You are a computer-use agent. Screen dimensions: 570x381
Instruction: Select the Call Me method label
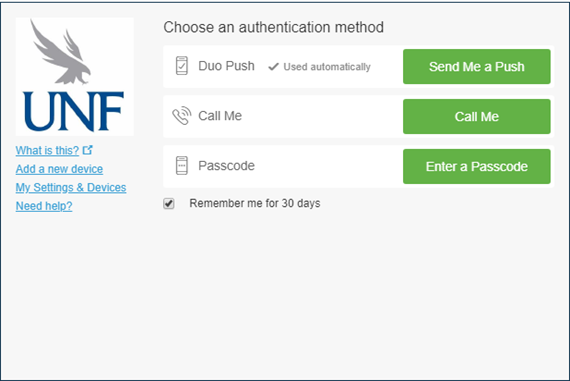(220, 116)
